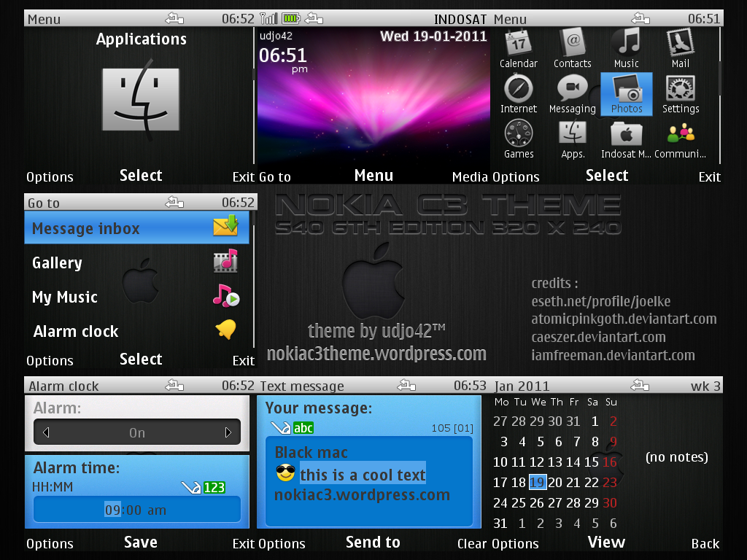Screen dimensions: 747x560
Task: Click right arrow on Alarm On selector
Action: [228, 432]
